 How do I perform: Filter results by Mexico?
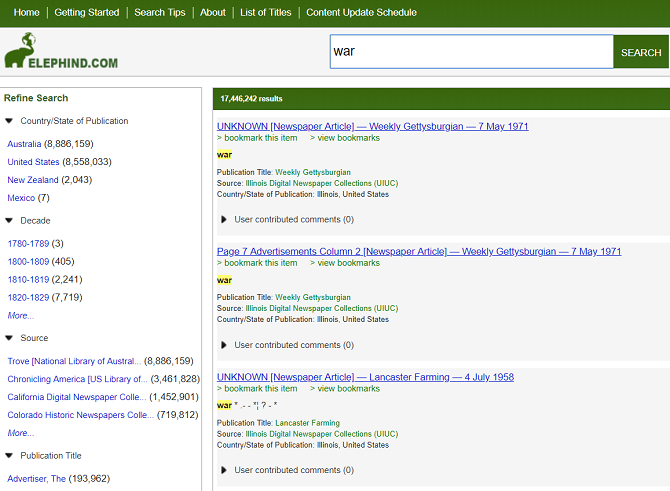[x=21, y=198]
